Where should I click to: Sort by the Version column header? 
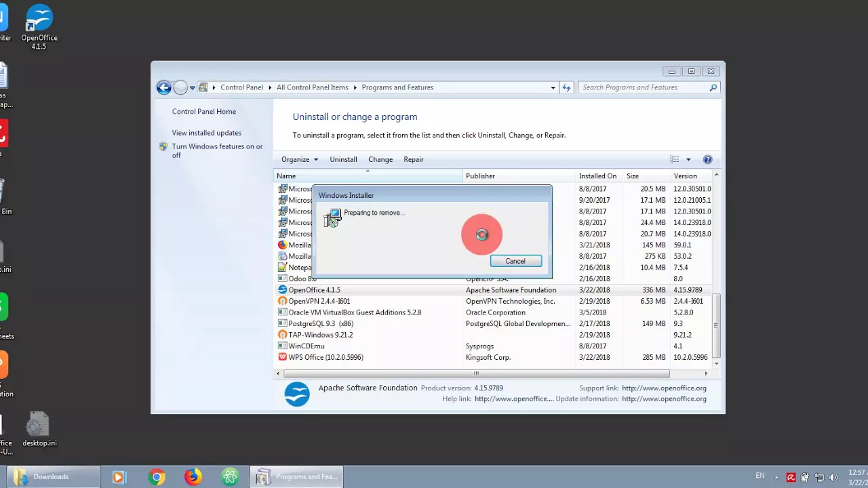pyautogui.click(x=690, y=176)
